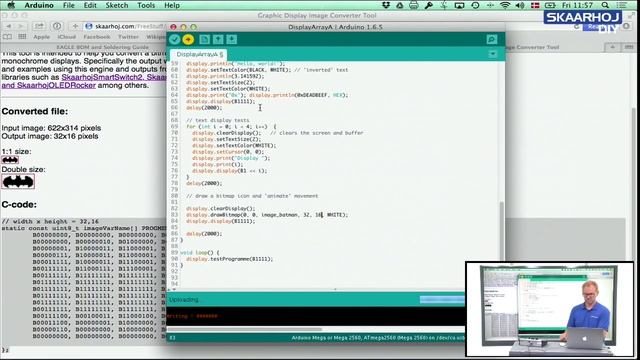This screenshot has width=640, height=360.
Task: Click the Google Drive menu bar icon
Action: [400, 5]
